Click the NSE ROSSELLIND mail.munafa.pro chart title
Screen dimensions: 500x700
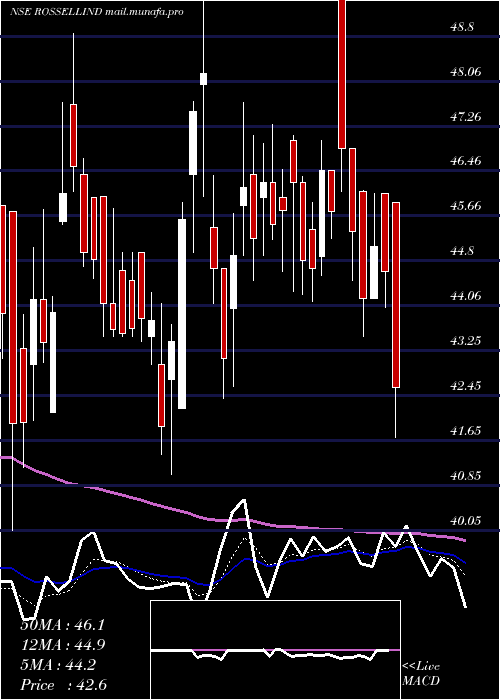(x=97, y=12)
